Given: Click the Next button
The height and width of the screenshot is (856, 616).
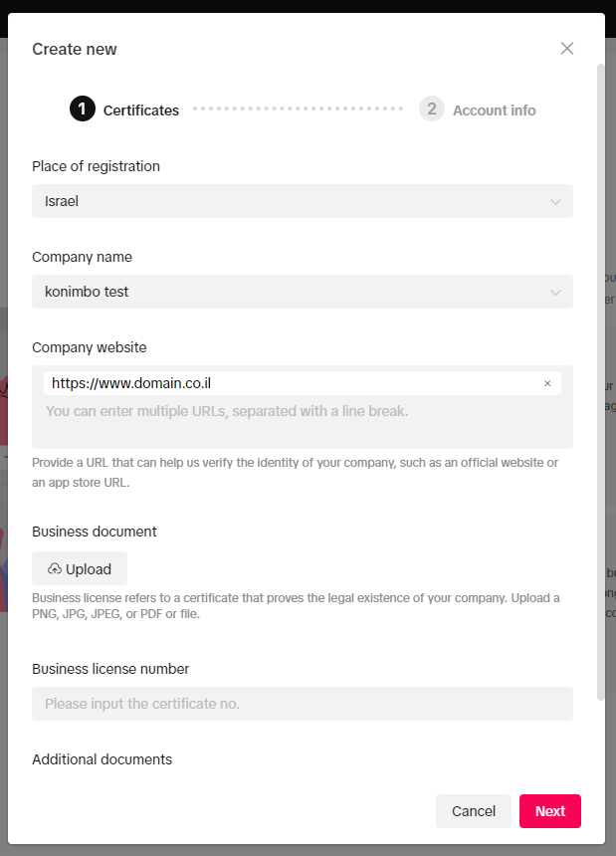Looking at the screenshot, I should 550,811.
